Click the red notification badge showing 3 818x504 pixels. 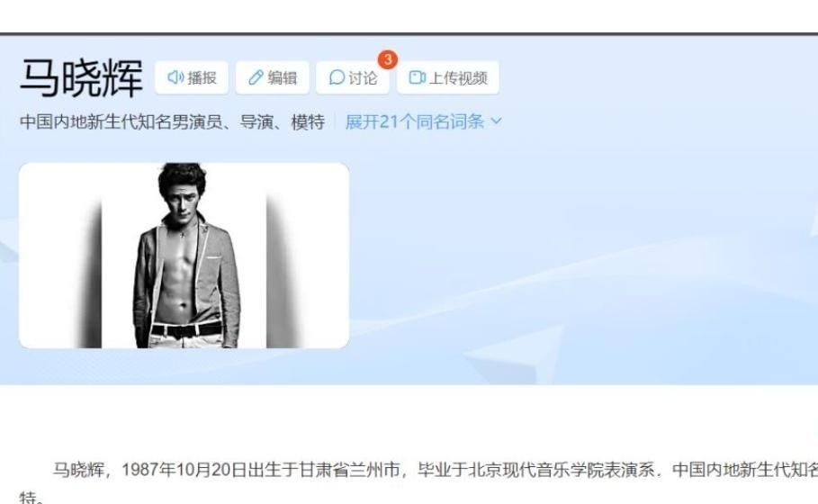click(388, 59)
